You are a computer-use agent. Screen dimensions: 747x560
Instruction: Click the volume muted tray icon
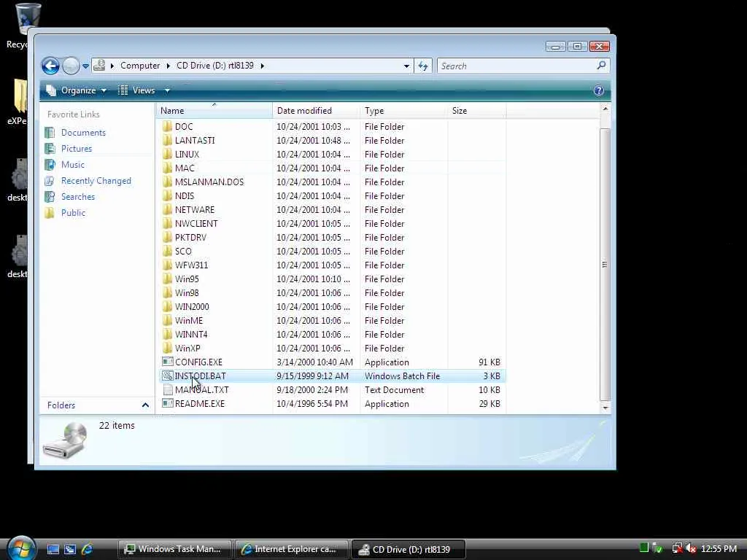tap(691, 549)
